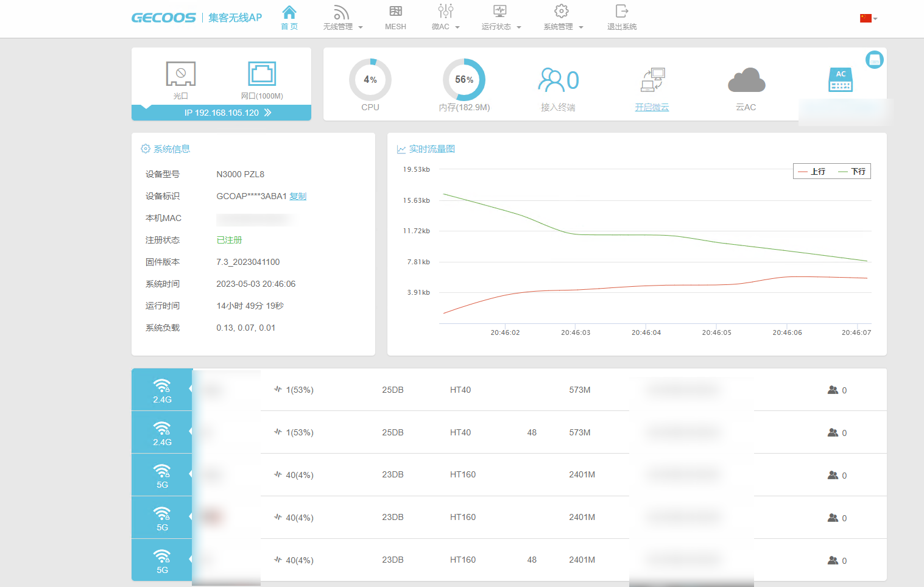This screenshot has height=587, width=924.
Task: Open the 运行状态 running status dropdown
Action: click(x=501, y=18)
